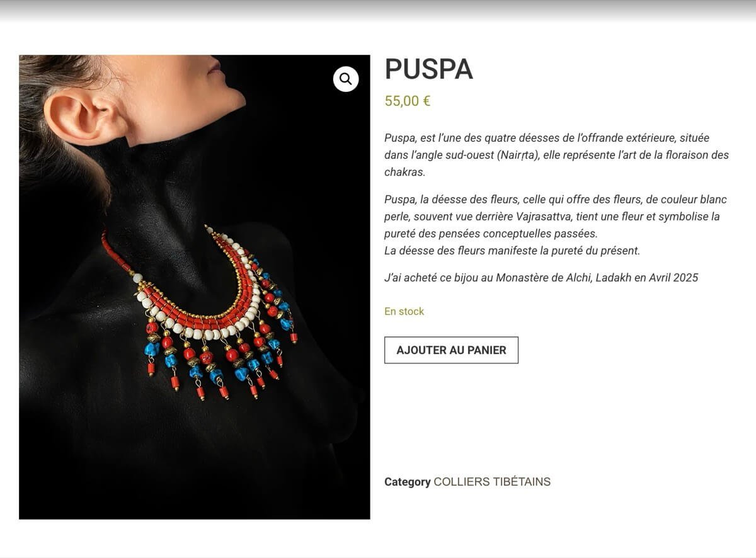Viewport: 756px width, 558px height.
Task: Add the necklace via Ajouter au panier
Action: (x=451, y=350)
